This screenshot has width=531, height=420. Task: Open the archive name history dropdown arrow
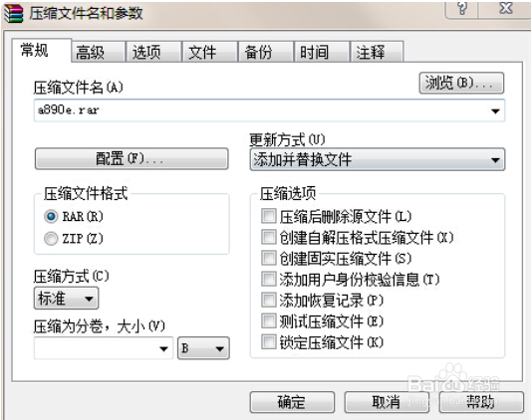click(x=495, y=111)
